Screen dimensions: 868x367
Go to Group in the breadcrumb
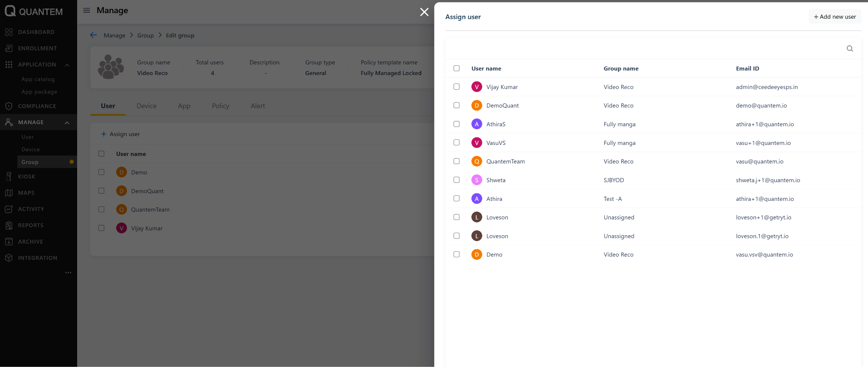coord(145,36)
